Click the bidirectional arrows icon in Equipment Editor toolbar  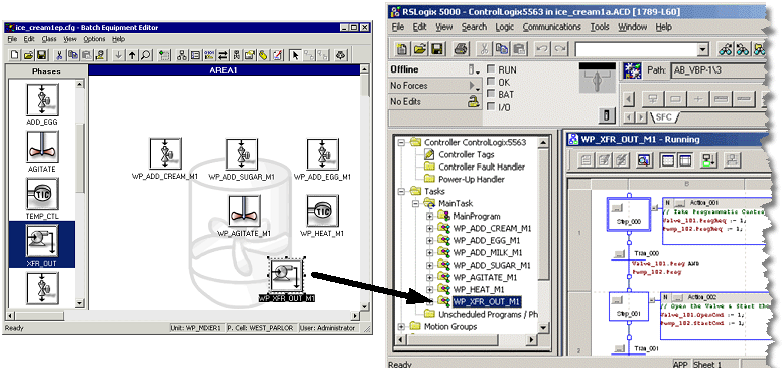pos(223,55)
